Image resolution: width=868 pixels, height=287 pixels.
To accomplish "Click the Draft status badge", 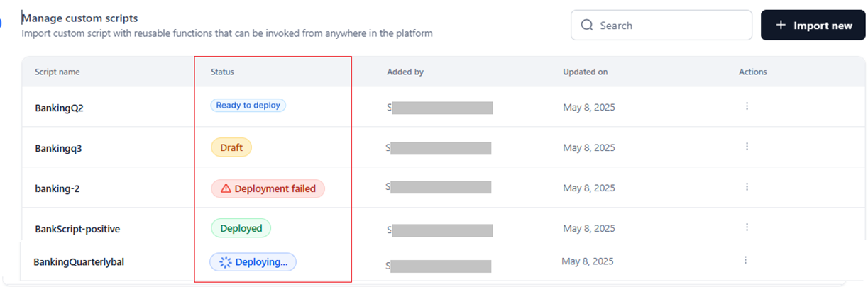I will [x=231, y=147].
